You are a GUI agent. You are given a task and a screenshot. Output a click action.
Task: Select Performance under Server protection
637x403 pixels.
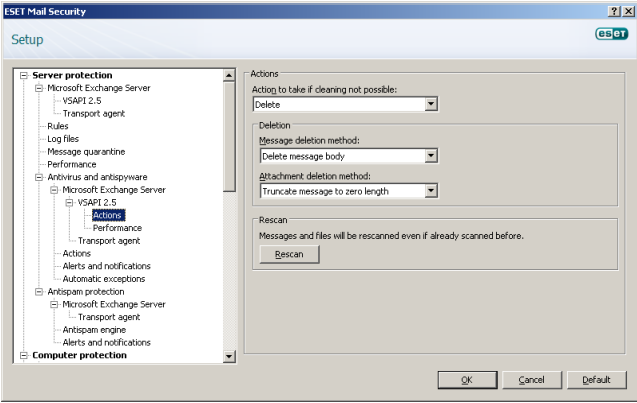point(72,165)
